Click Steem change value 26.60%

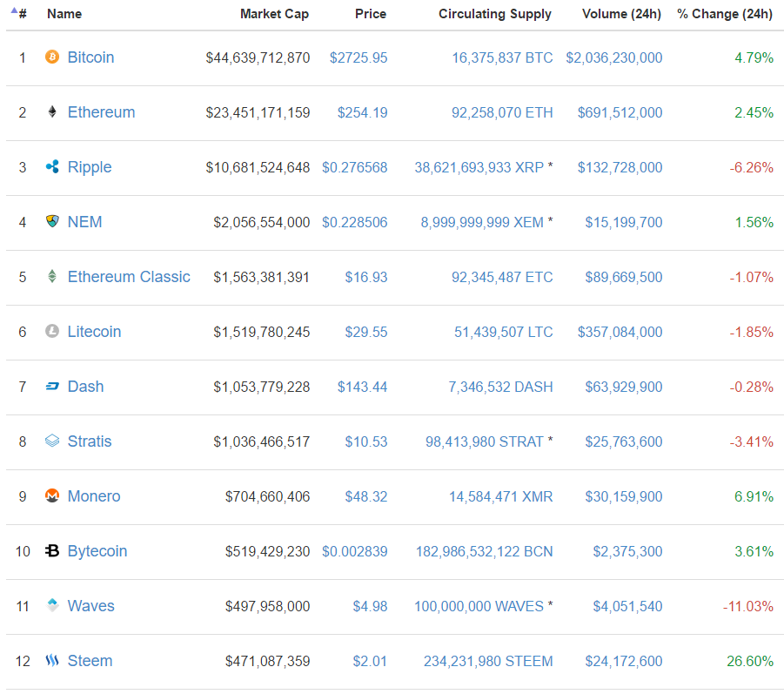click(750, 661)
